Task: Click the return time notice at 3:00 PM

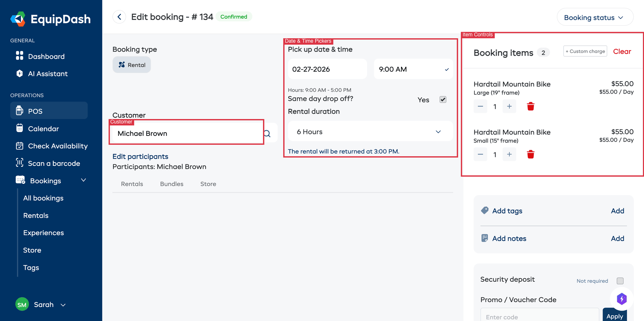Action: (343, 151)
